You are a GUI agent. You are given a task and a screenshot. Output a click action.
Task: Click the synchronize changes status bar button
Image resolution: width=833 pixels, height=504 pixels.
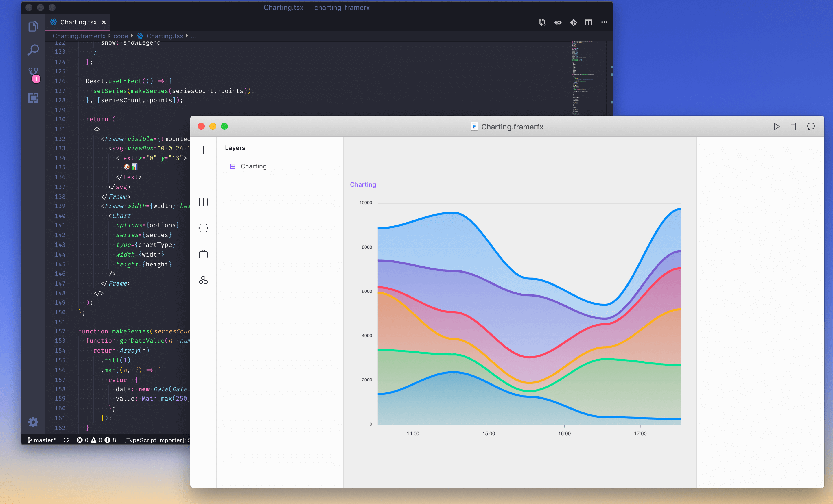click(x=66, y=440)
